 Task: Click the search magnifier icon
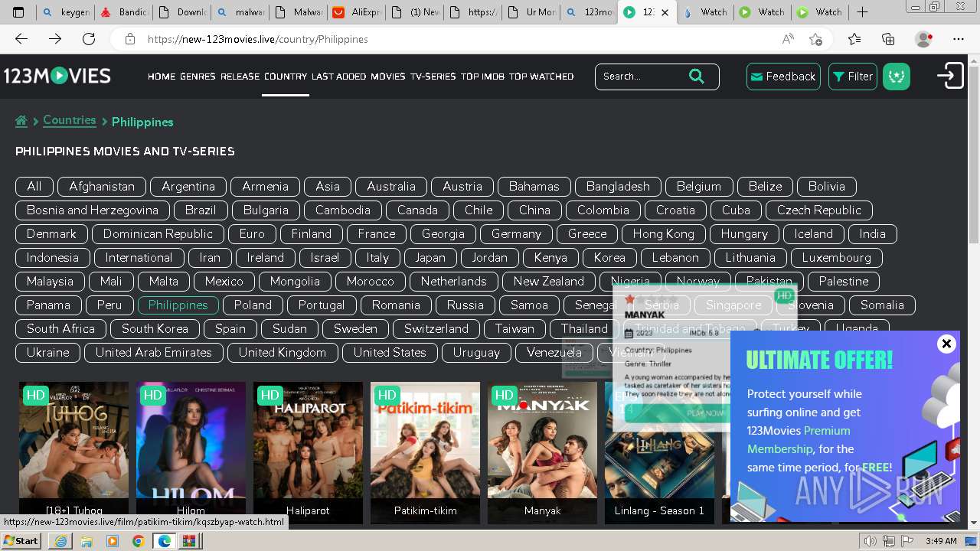pos(696,76)
